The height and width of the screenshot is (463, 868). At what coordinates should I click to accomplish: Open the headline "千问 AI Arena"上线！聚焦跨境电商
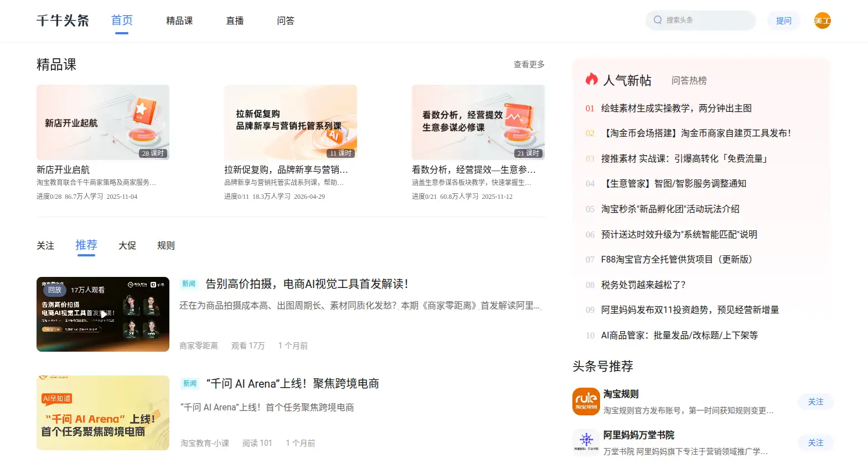click(293, 384)
